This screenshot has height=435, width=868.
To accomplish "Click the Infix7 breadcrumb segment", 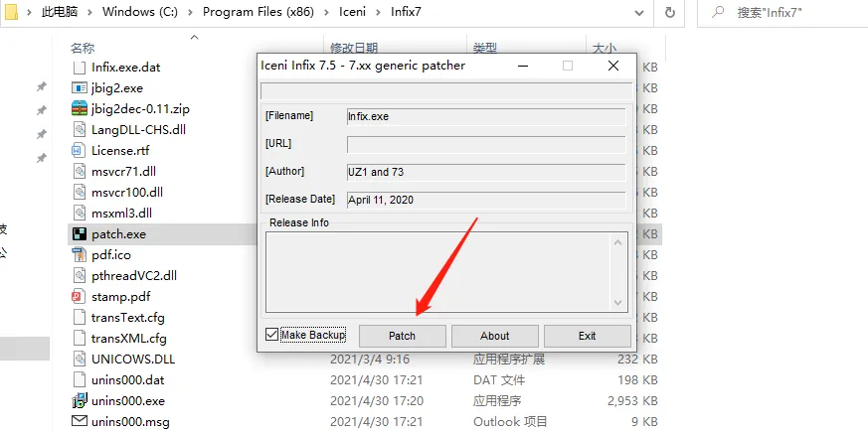I will [406, 12].
